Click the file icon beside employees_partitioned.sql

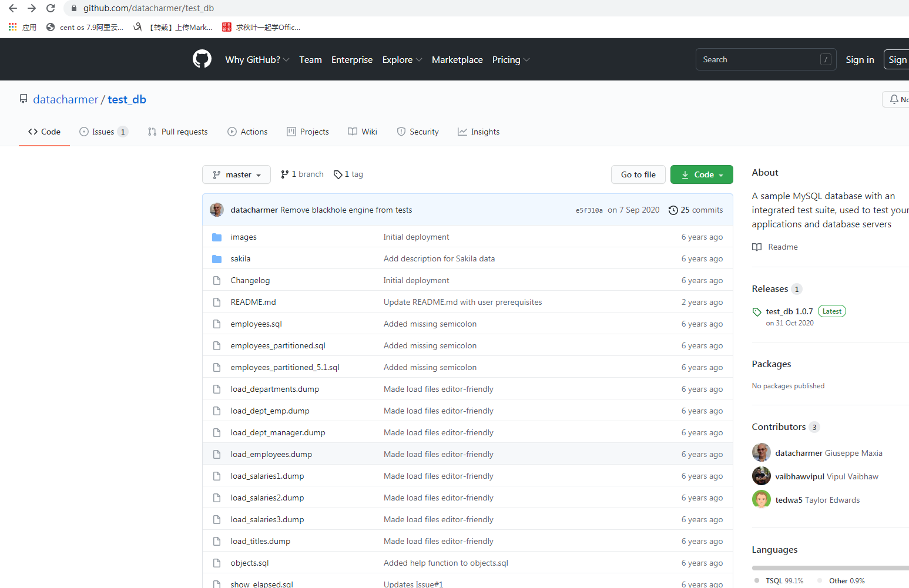coord(217,346)
